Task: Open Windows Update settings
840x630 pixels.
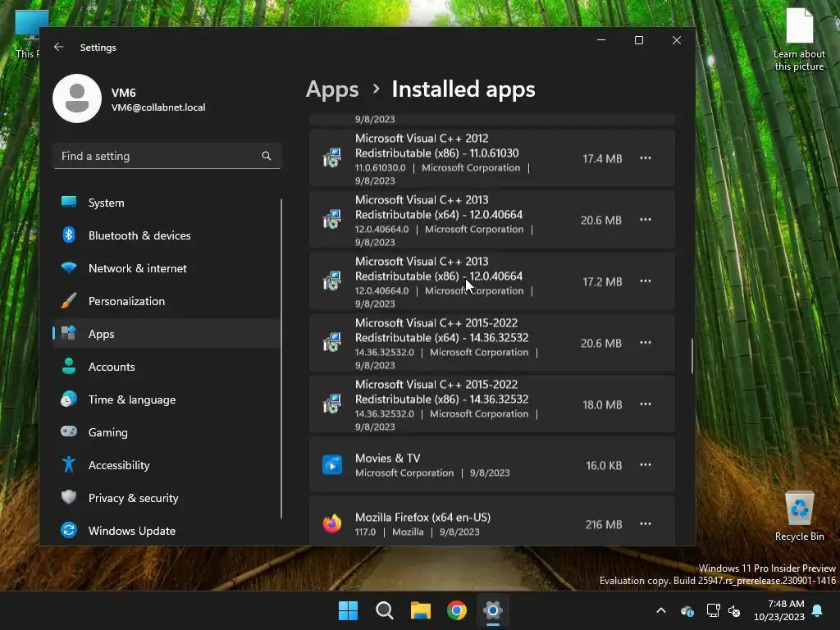Action: pos(167,531)
